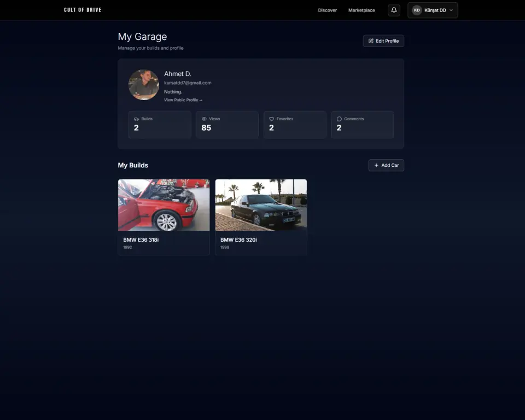Click the My Garage heading

tap(142, 37)
